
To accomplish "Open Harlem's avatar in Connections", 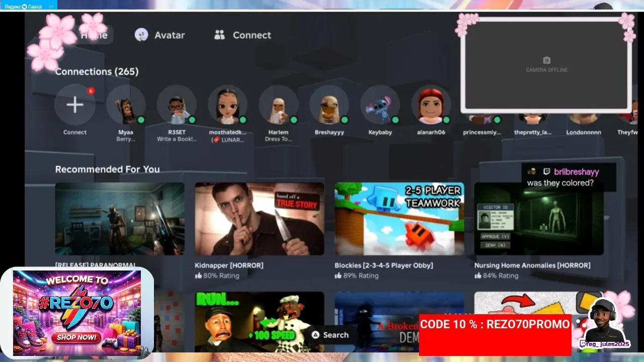I will (x=278, y=105).
